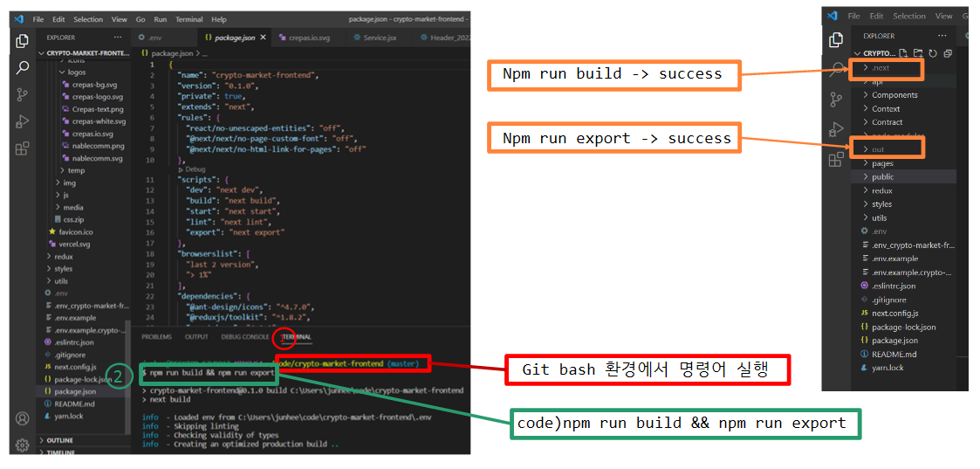This screenshot has height=469, width=980.
Task: Open Source Control in the explorer-only window
Action: (836, 100)
